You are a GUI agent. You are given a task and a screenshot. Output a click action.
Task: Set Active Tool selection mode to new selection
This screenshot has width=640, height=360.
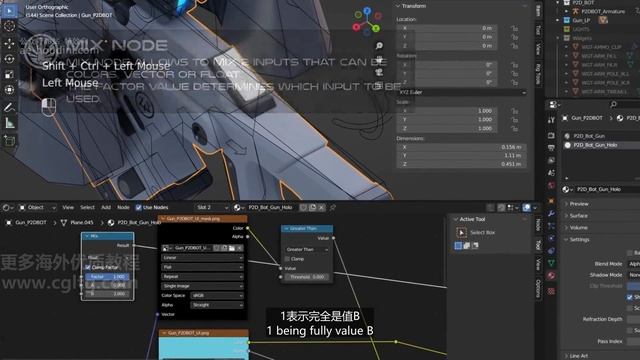458,246
